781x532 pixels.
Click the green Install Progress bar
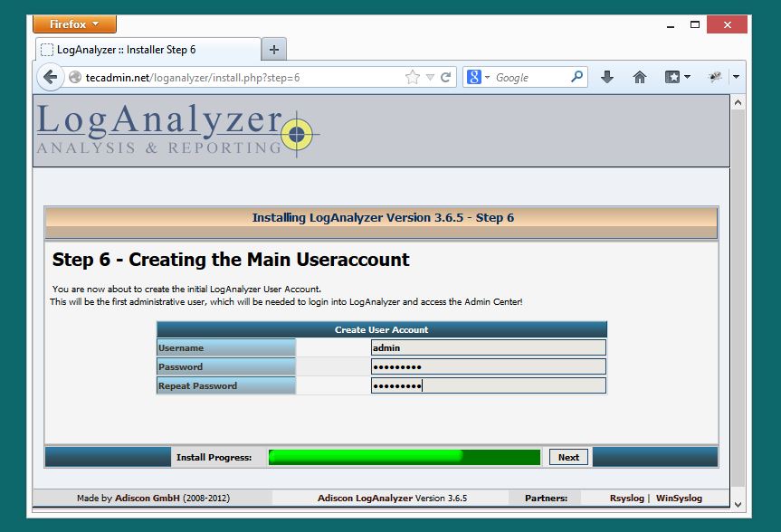pyautogui.click(x=404, y=457)
